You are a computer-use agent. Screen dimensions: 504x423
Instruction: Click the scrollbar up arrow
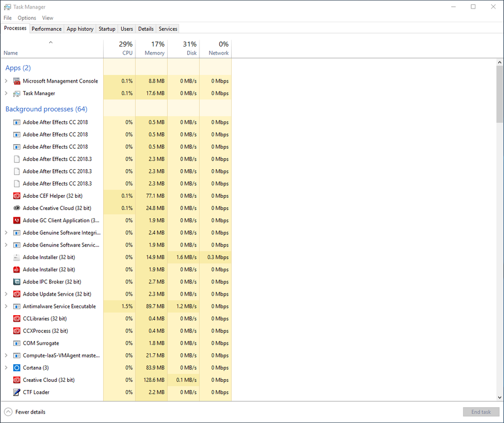pyautogui.click(x=499, y=62)
